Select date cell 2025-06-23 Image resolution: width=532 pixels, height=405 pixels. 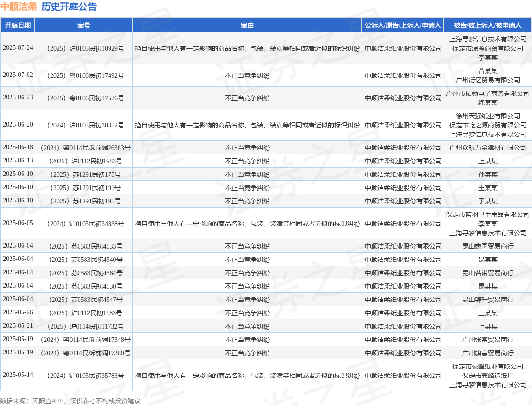(x=18, y=98)
